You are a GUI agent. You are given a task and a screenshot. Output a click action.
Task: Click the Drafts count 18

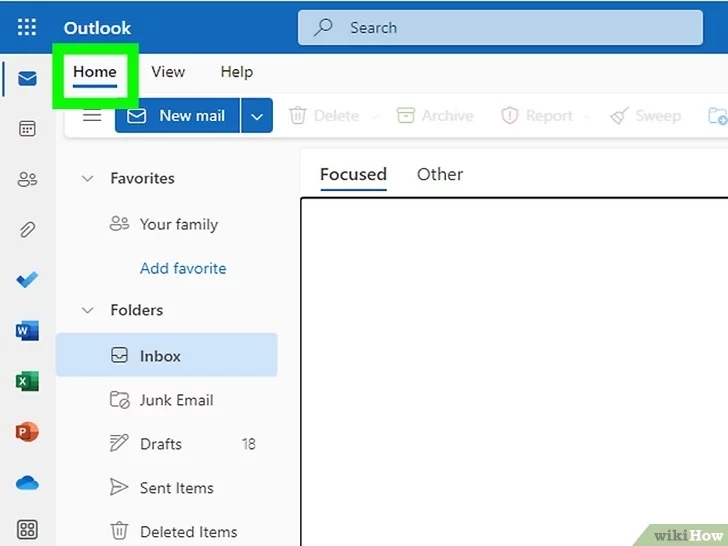[x=249, y=444]
